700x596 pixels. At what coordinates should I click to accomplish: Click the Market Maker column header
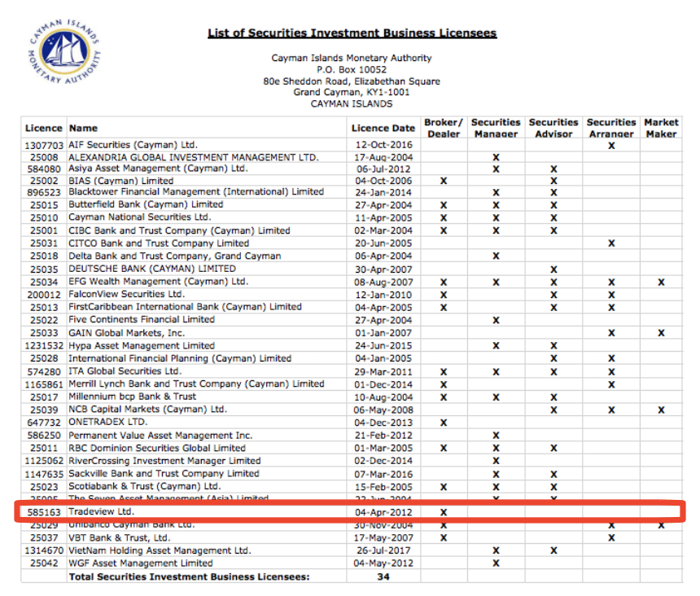(x=661, y=128)
